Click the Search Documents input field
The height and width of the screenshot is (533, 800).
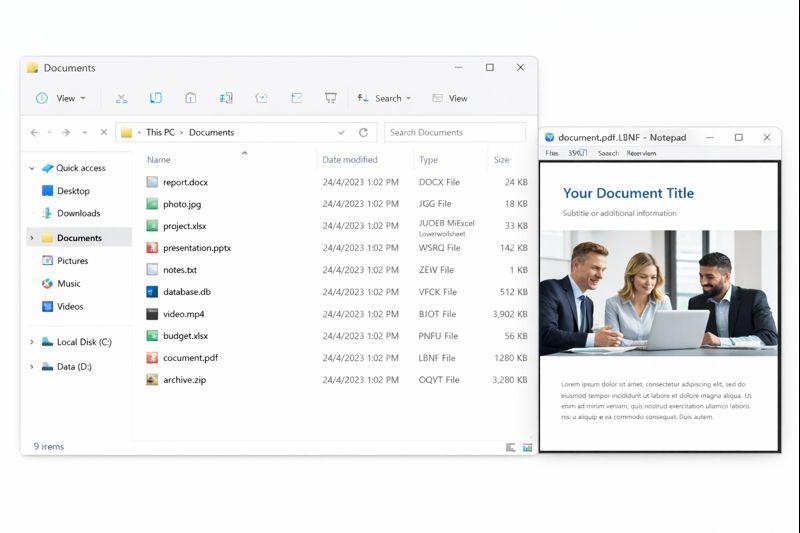point(455,132)
